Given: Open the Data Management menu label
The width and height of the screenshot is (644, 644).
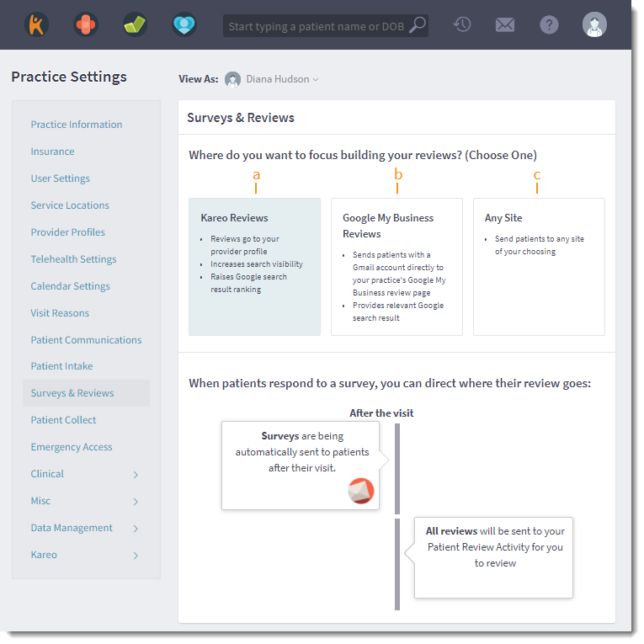Looking at the screenshot, I should 72,528.
